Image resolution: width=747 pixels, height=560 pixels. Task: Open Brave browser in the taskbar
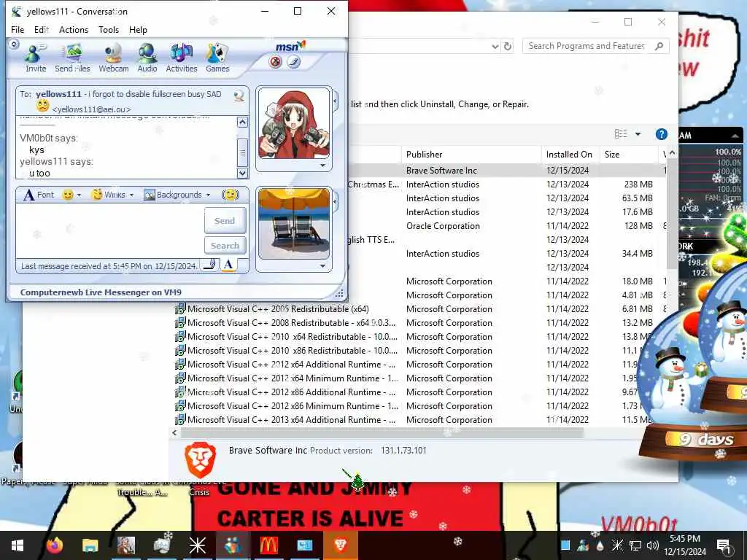(x=340, y=545)
